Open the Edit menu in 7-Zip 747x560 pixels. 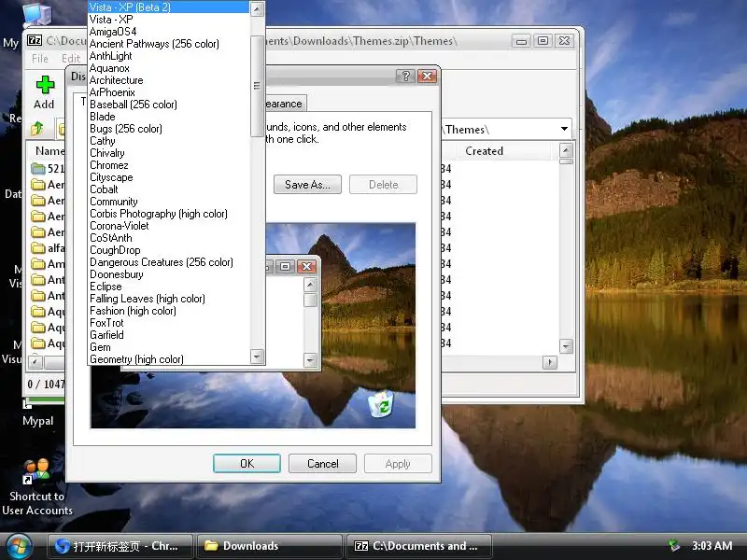[x=71, y=59]
